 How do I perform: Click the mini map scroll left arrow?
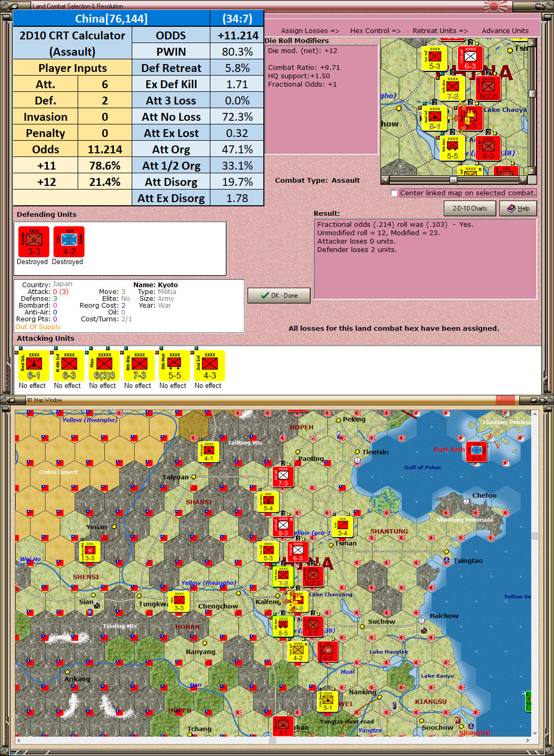click(x=385, y=180)
